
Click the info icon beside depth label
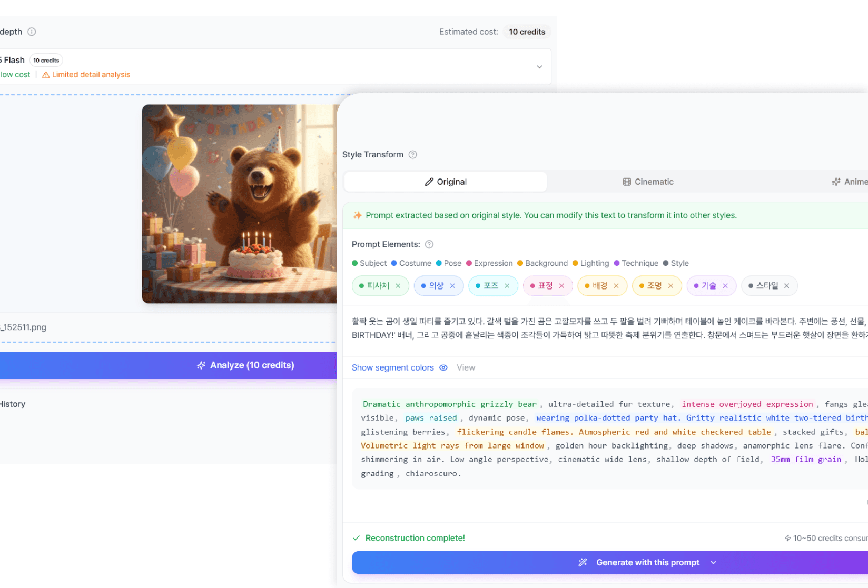[32, 32]
